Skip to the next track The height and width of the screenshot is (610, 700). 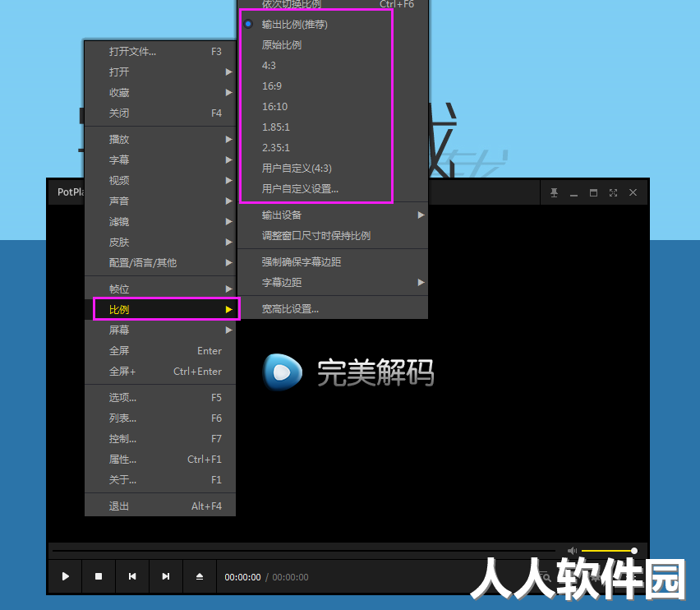pos(166,576)
